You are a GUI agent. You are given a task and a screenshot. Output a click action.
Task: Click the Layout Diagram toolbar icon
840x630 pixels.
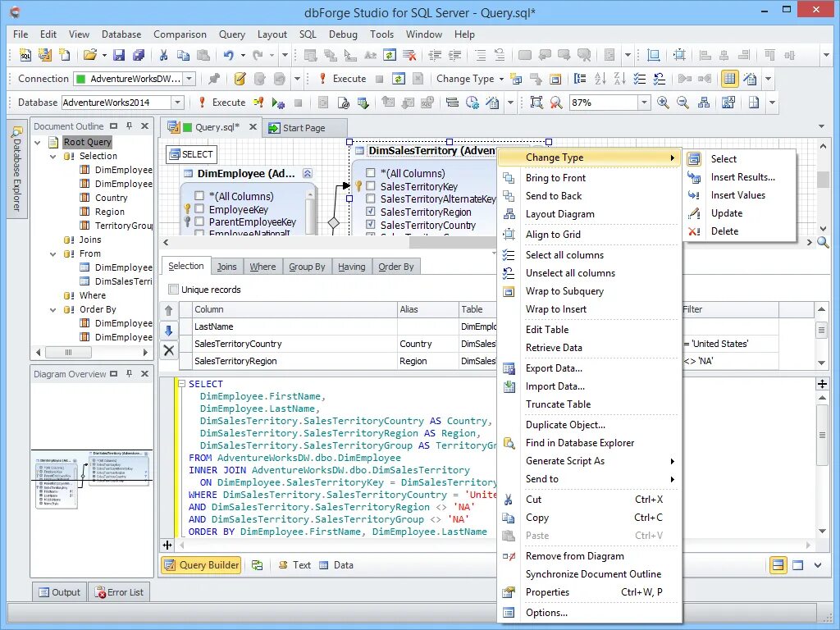(x=704, y=103)
